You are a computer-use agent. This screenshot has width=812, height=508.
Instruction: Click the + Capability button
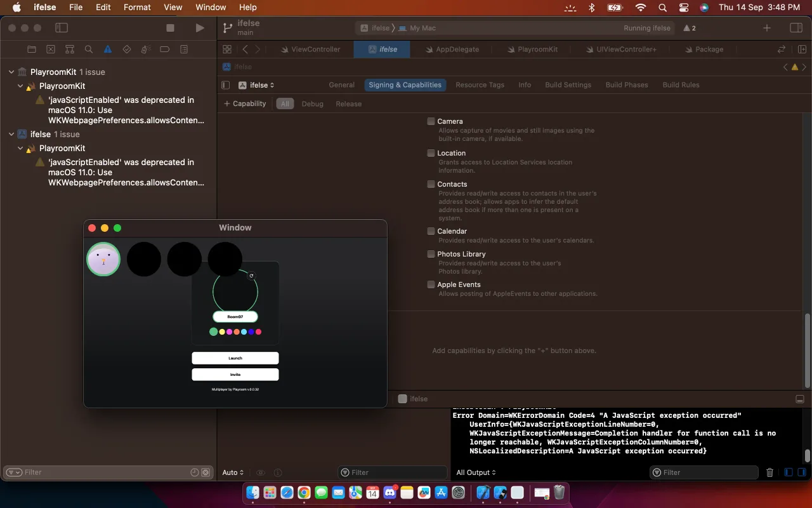click(x=245, y=104)
